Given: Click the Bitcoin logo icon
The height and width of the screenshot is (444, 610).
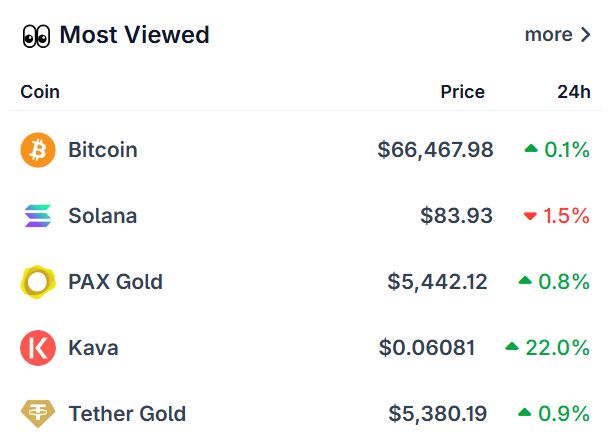Looking at the screenshot, I should tap(38, 150).
